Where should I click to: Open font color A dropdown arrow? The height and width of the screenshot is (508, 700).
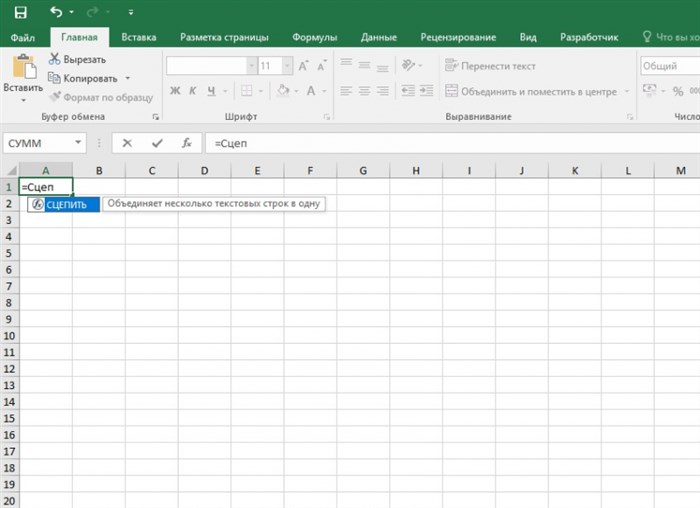(325, 91)
